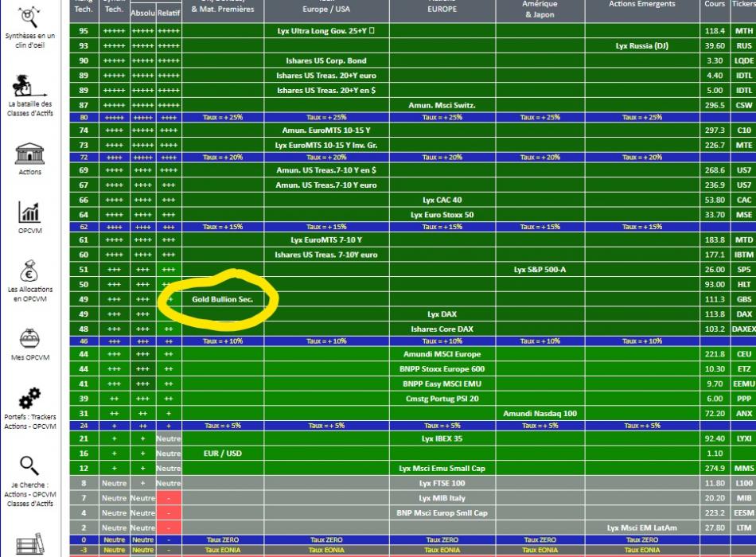Viewport: 756px width, 557px height.
Task: Select the Lyx Msci EM LatAm tracker
Action: pos(641,528)
